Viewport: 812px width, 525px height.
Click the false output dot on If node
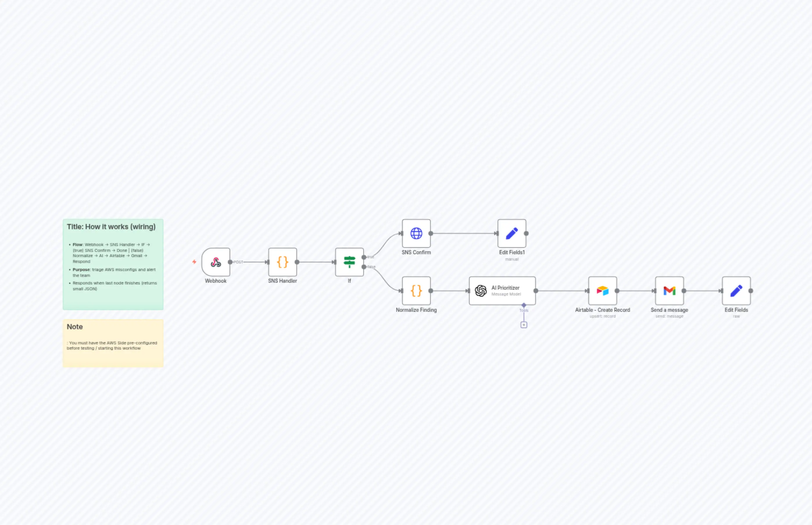point(365,267)
